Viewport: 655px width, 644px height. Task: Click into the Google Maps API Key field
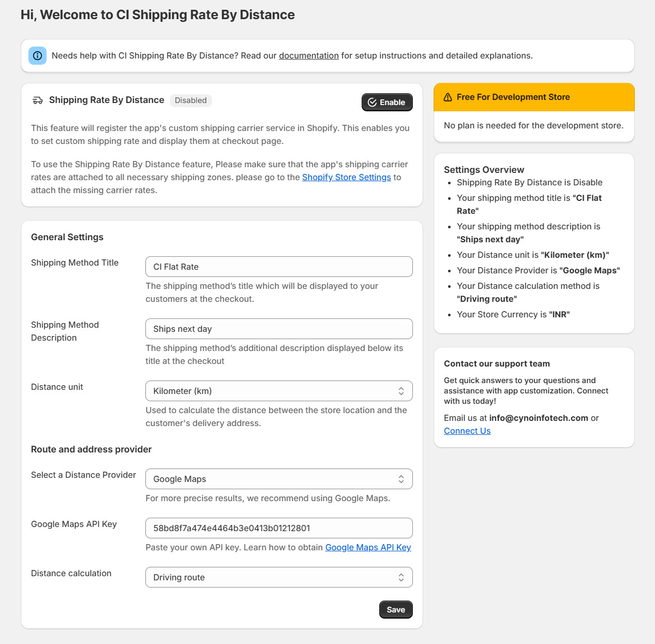[x=279, y=528]
